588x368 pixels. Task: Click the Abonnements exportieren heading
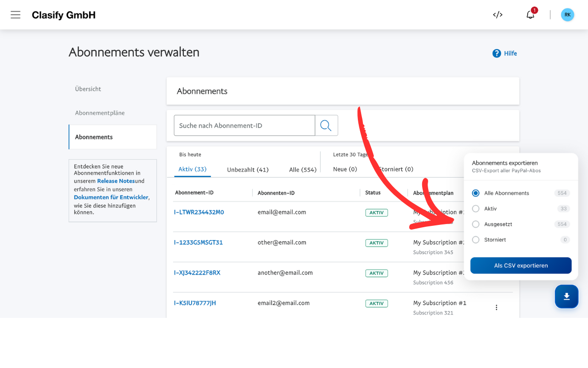[505, 163]
